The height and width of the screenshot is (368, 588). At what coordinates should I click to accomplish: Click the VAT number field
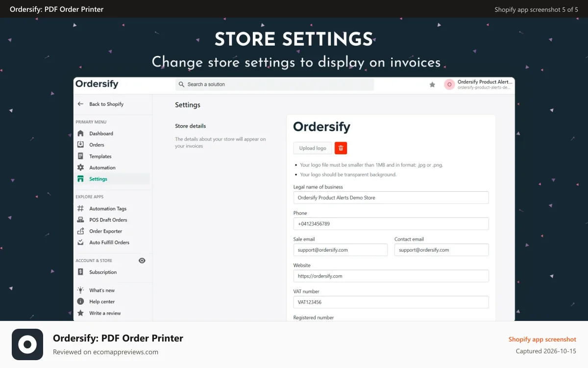pyautogui.click(x=391, y=302)
